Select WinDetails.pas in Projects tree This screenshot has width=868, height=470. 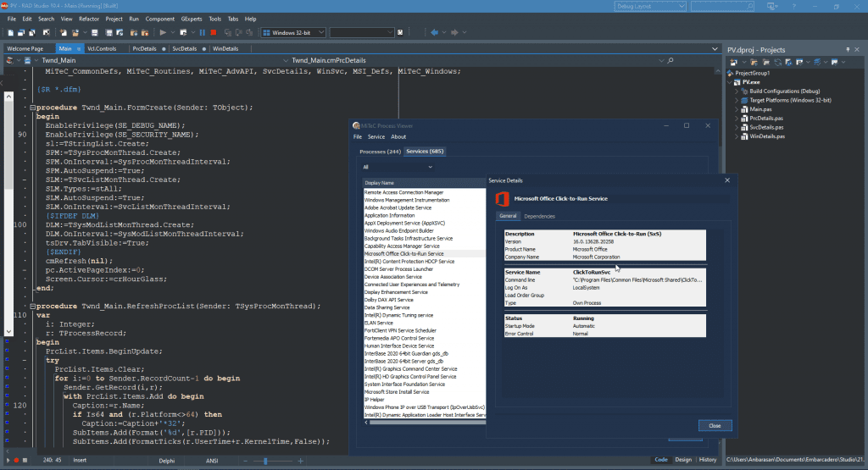767,136
